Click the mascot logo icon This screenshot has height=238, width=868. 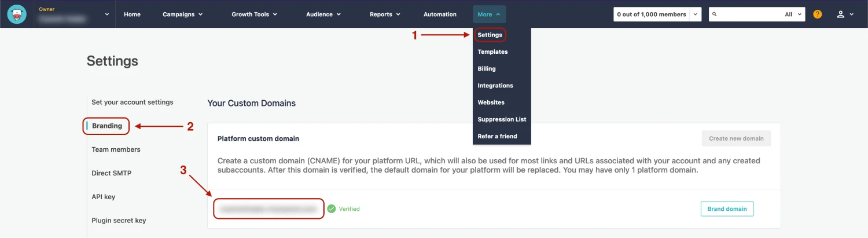[17, 14]
